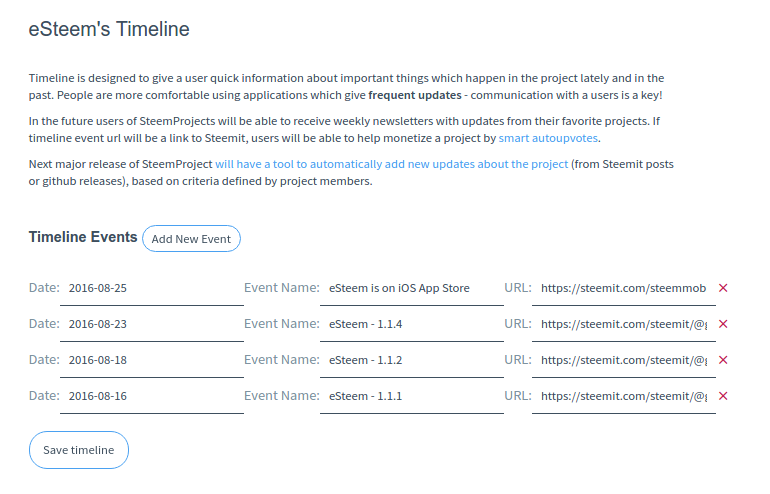770x494 pixels.
Task: Click URL field of the iOS App Store event
Action: [x=623, y=288]
